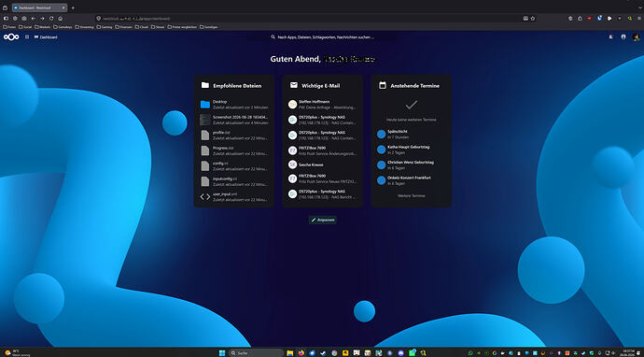Toggle the browser sidebar button
Image resolution: width=644 pixels, height=357 pixels.
click(x=6, y=19)
